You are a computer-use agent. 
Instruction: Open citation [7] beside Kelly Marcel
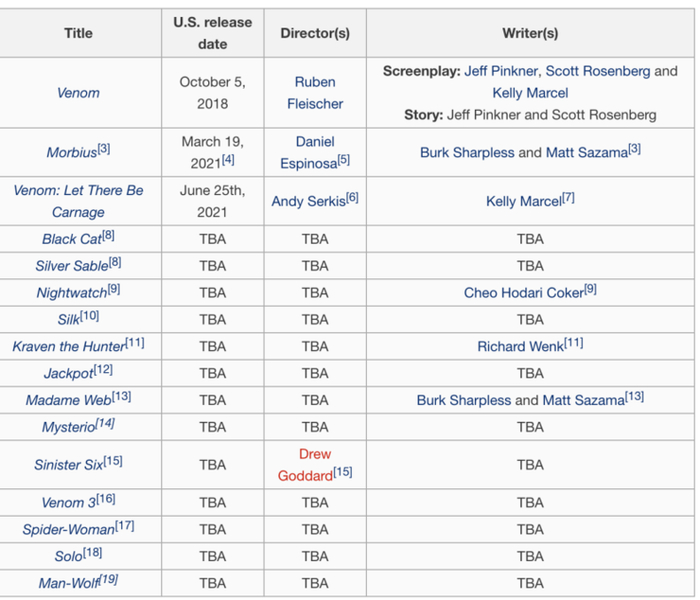click(x=568, y=197)
